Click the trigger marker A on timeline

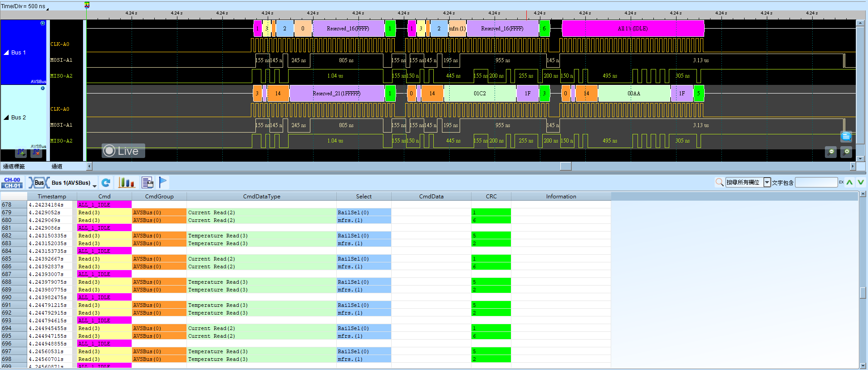(x=87, y=5)
